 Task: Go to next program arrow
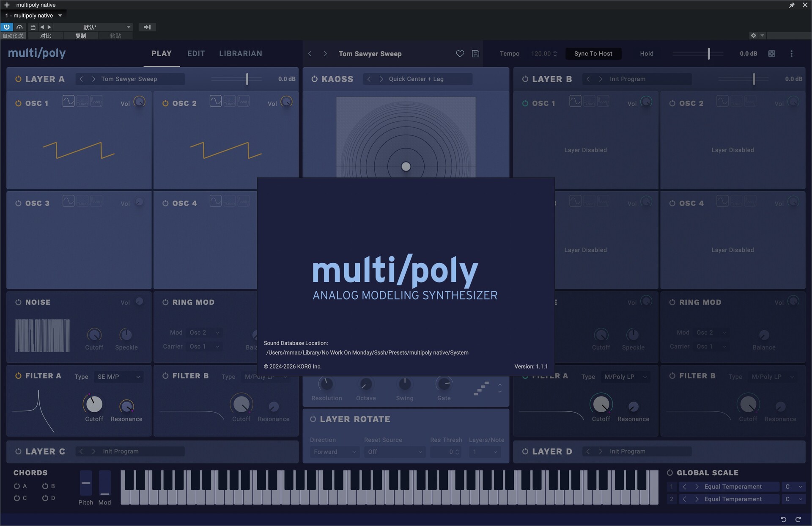[x=325, y=54]
